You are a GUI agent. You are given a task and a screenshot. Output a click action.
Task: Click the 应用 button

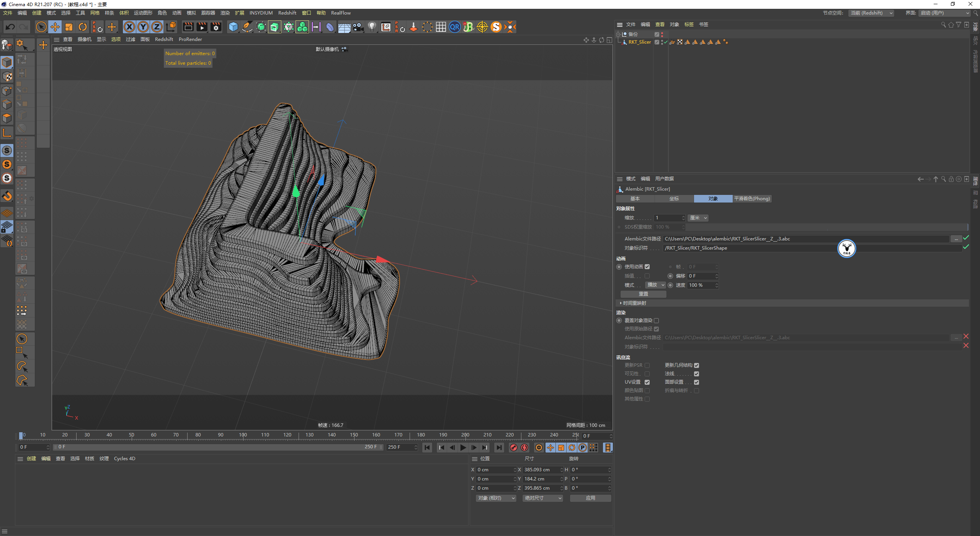pos(590,498)
